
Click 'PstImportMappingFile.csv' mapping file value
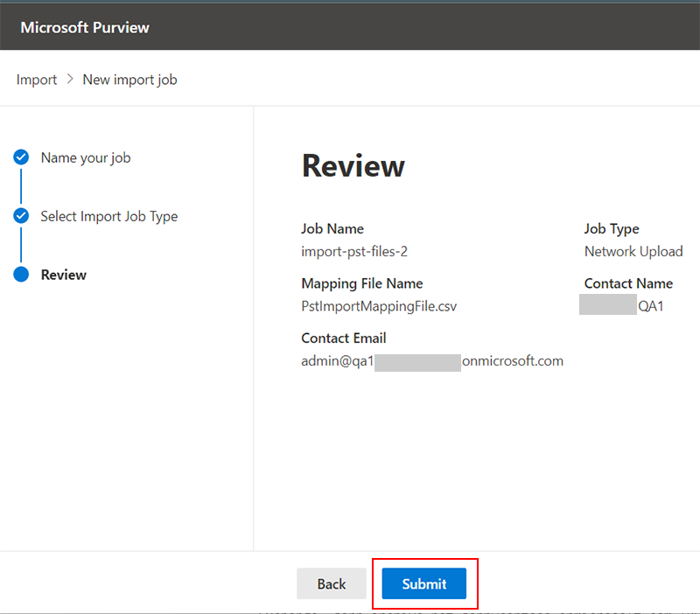[379, 306]
